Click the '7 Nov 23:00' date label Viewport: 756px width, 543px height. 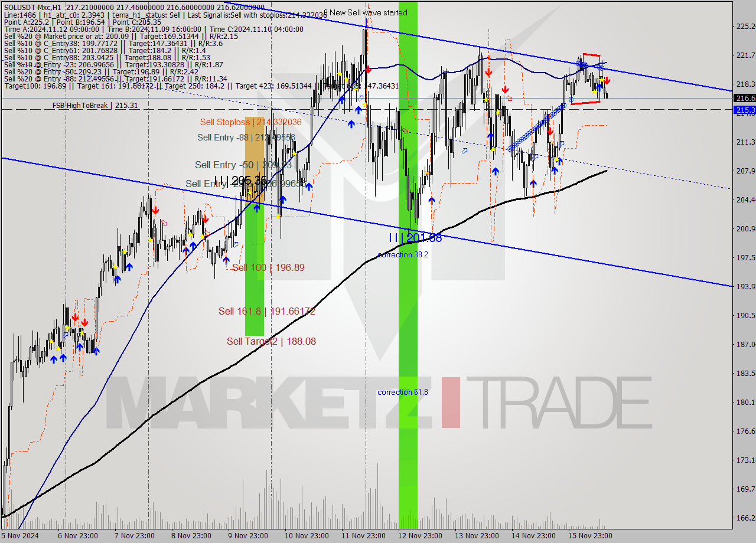pyautogui.click(x=135, y=536)
